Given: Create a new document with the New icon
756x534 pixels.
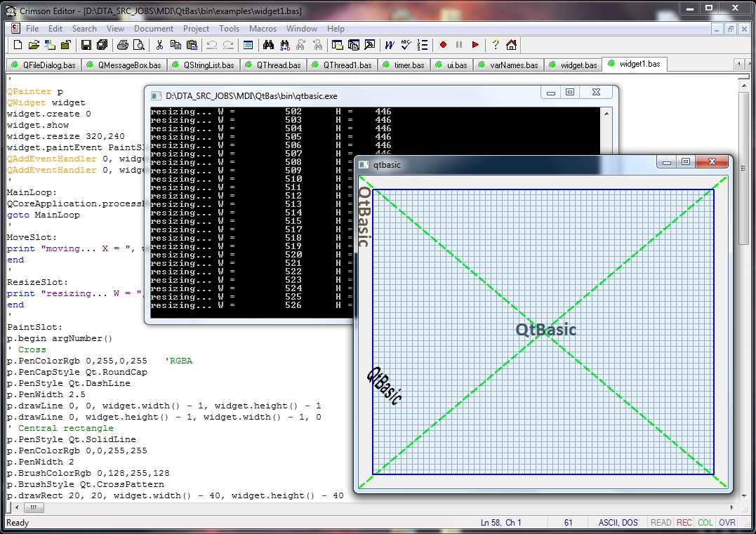Looking at the screenshot, I should tap(18, 45).
